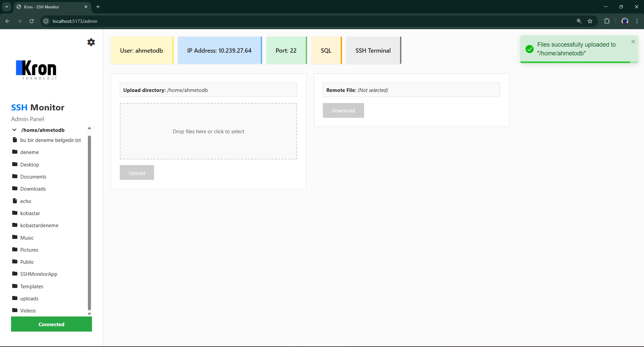The height and width of the screenshot is (347, 644).
Task: Open the browser tab search dropdown
Action: 6,7
